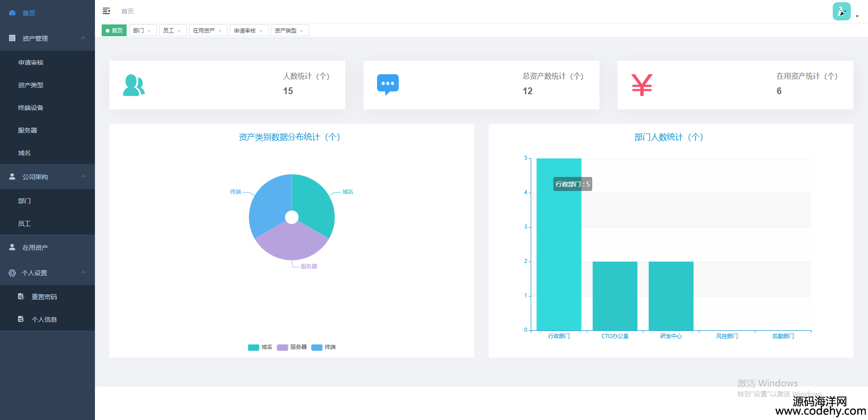Toggle 终端 legend item in pie chart

[x=323, y=347]
